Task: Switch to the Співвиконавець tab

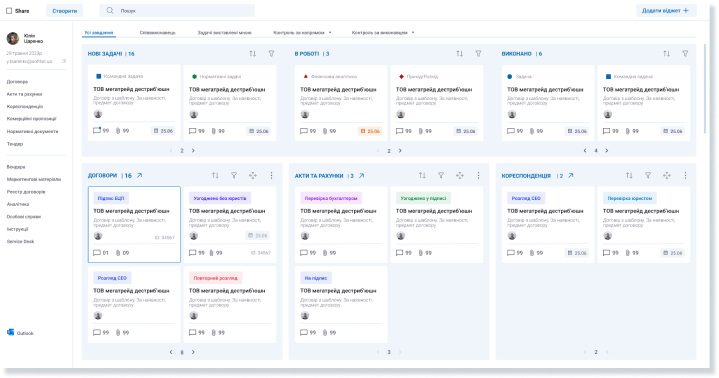Action: pyautogui.click(x=157, y=33)
